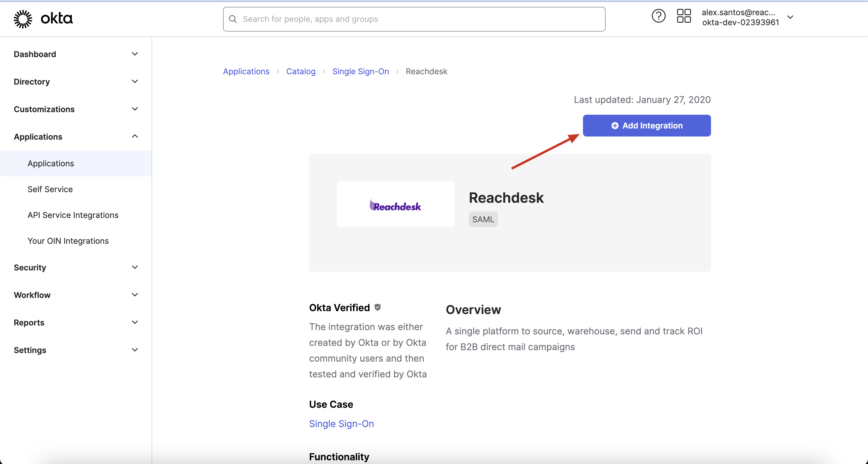Select the Settings sidebar item
This screenshot has width=868, height=464.
point(76,350)
